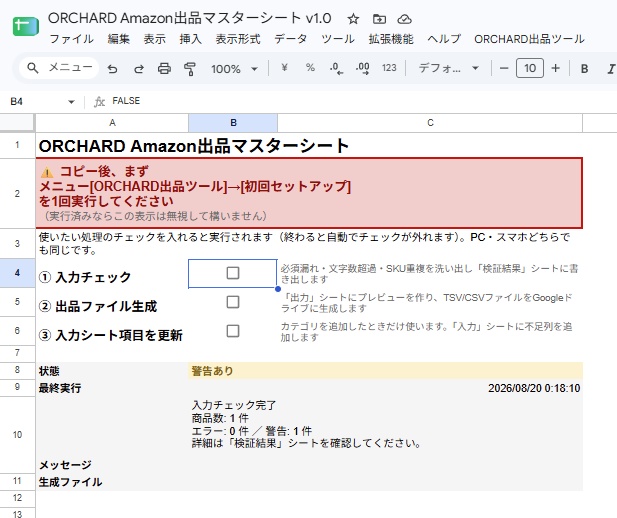Click the search magnifier in menu box
617x518 pixels.
coord(33,68)
